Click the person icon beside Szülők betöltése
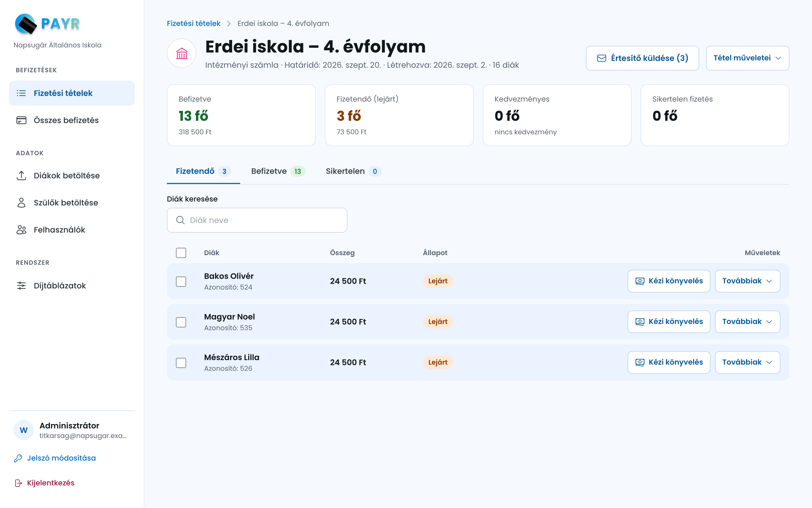The width and height of the screenshot is (812, 508). 21,203
